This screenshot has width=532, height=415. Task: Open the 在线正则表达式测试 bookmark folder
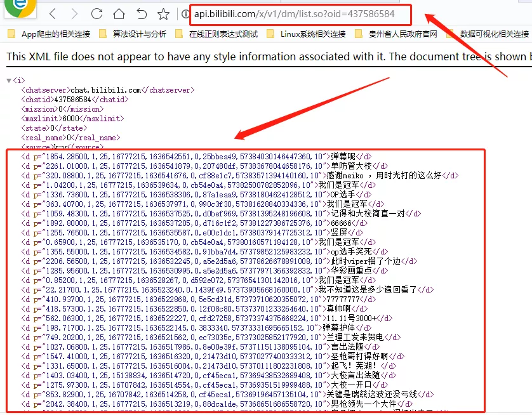click(x=216, y=34)
